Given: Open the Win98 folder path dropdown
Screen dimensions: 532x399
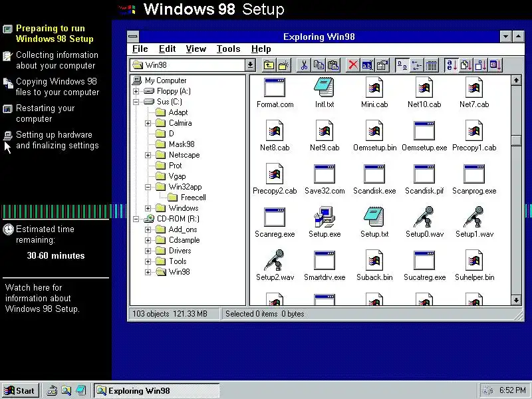Looking at the screenshot, I should 251,65.
